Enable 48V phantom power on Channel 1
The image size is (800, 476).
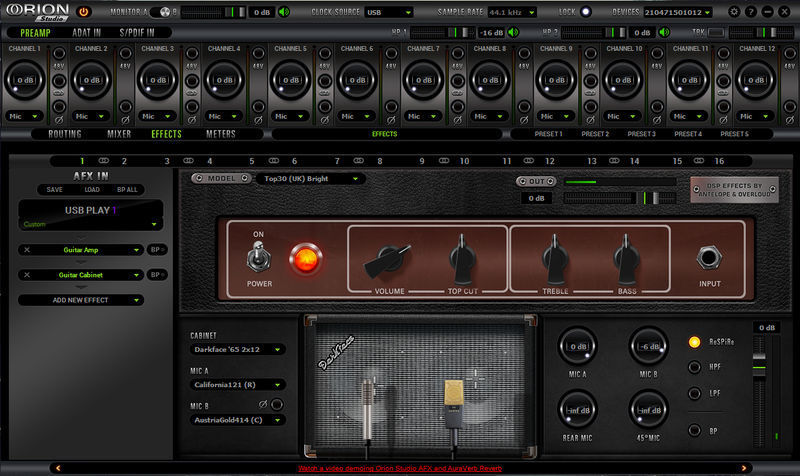(59, 54)
